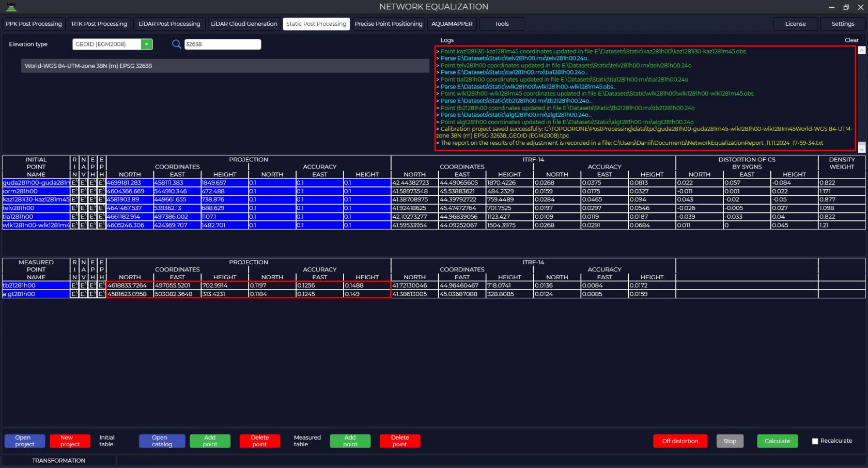This screenshot has width=868, height=468.
Task: Clear the logs
Action: click(851, 40)
